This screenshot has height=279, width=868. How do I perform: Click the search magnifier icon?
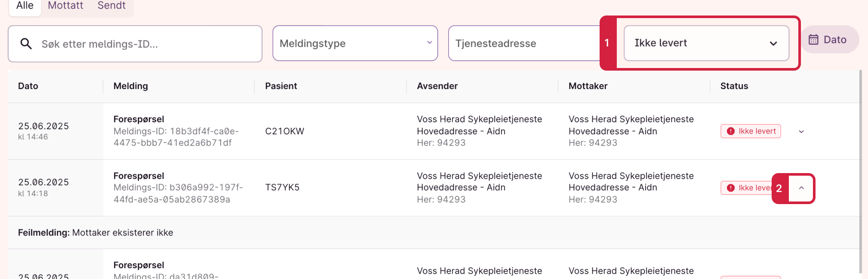[26, 43]
